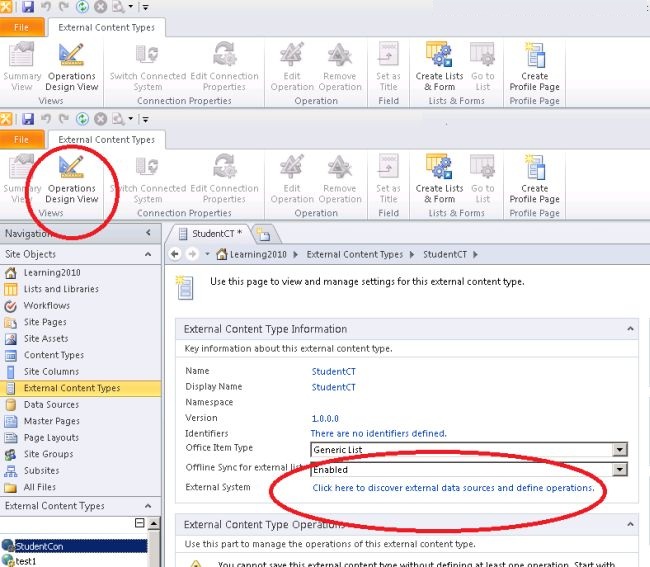
Task: Click Create Lists & Form in topmost ribbon
Action: tap(439, 67)
